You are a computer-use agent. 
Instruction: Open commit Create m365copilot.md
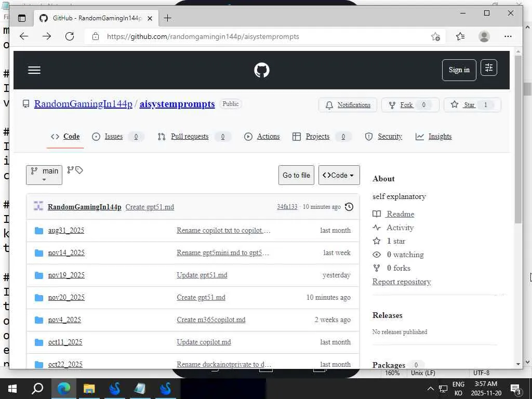[x=211, y=320]
